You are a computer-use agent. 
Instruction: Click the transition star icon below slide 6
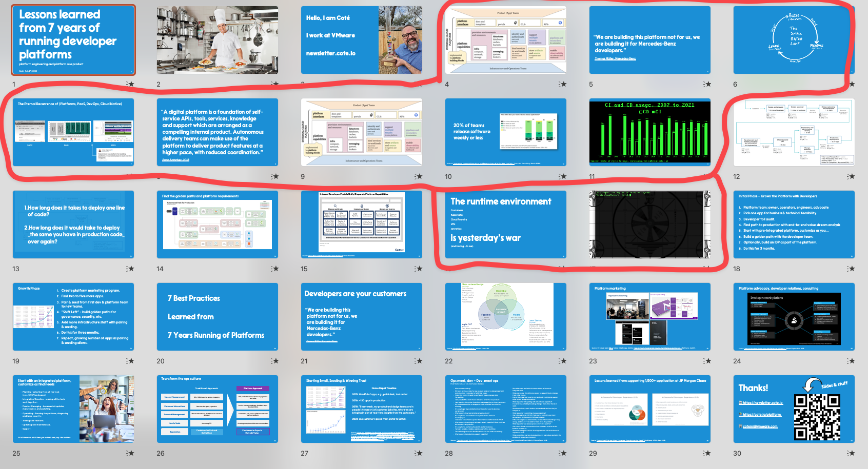tap(852, 84)
